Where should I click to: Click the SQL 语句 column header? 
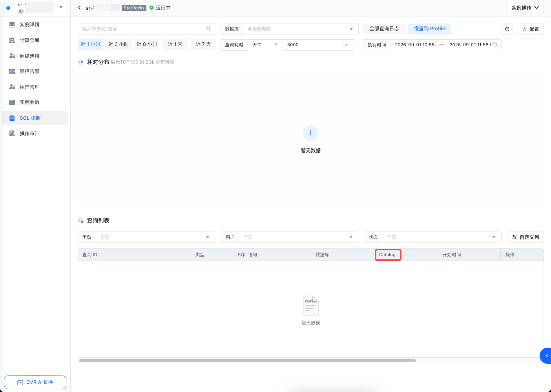point(247,255)
